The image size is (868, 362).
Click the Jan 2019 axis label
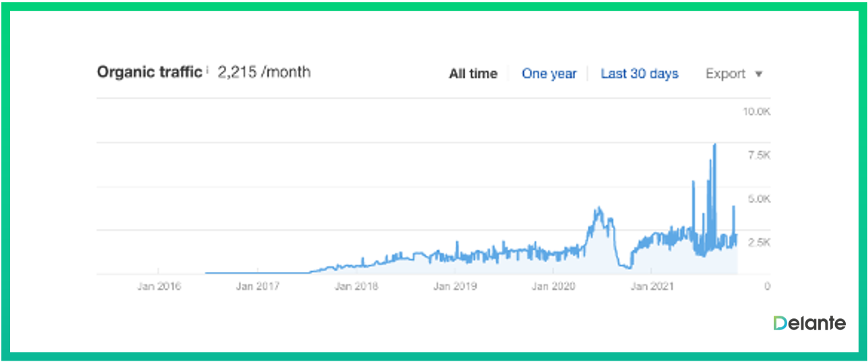coord(455,286)
